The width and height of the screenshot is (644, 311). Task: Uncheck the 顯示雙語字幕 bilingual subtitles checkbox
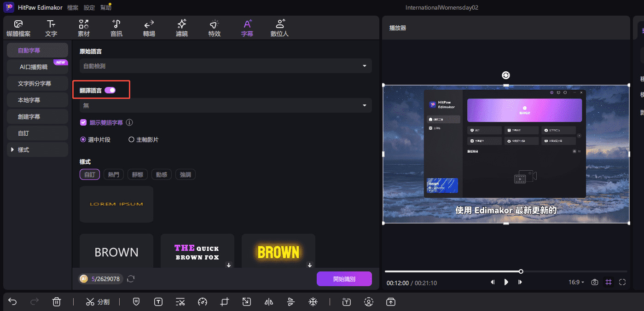pos(83,122)
